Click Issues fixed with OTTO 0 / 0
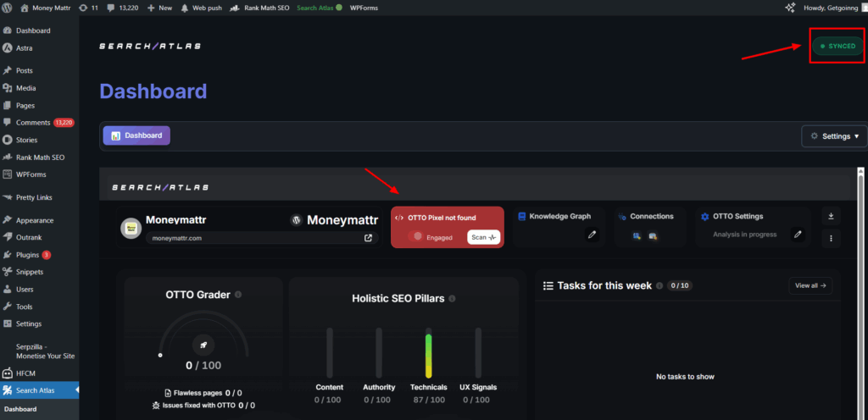The image size is (868, 420). [x=203, y=405]
